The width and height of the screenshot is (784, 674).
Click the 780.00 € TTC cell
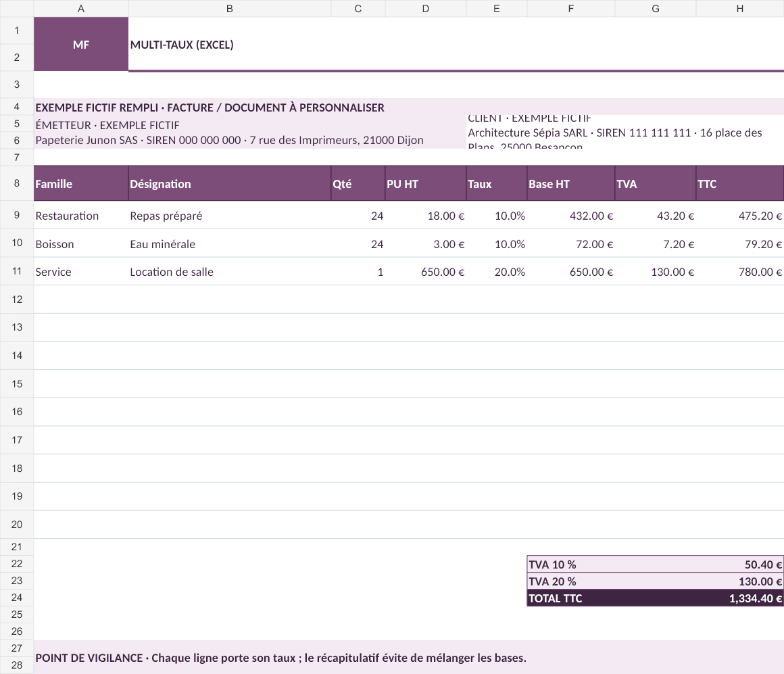click(x=740, y=272)
